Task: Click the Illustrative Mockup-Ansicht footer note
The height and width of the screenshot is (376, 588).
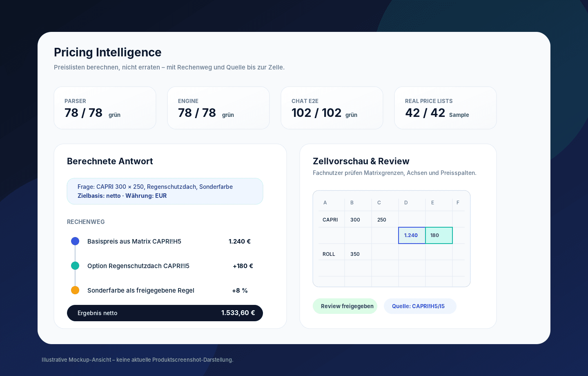Action: tap(138, 360)
